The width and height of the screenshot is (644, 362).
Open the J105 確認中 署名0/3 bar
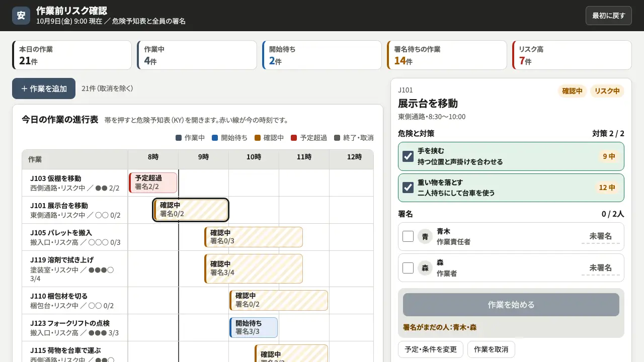click(x=254, y=237)
